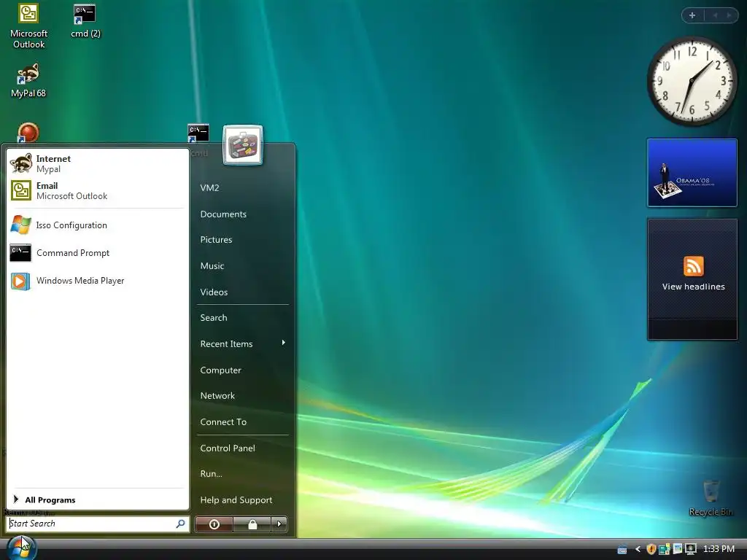Open Videos from Start menu

[214, 292]
